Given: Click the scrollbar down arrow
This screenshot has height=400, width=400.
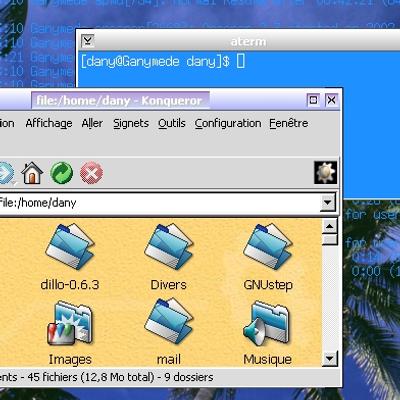Looking at the screenshot, I should pos(330,359).
